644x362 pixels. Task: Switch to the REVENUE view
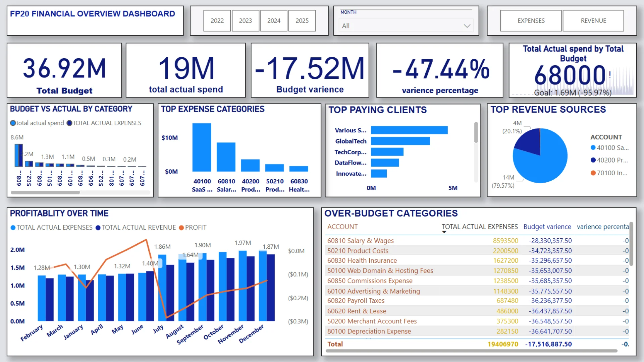pyautogui.click(x=593, y=21)
